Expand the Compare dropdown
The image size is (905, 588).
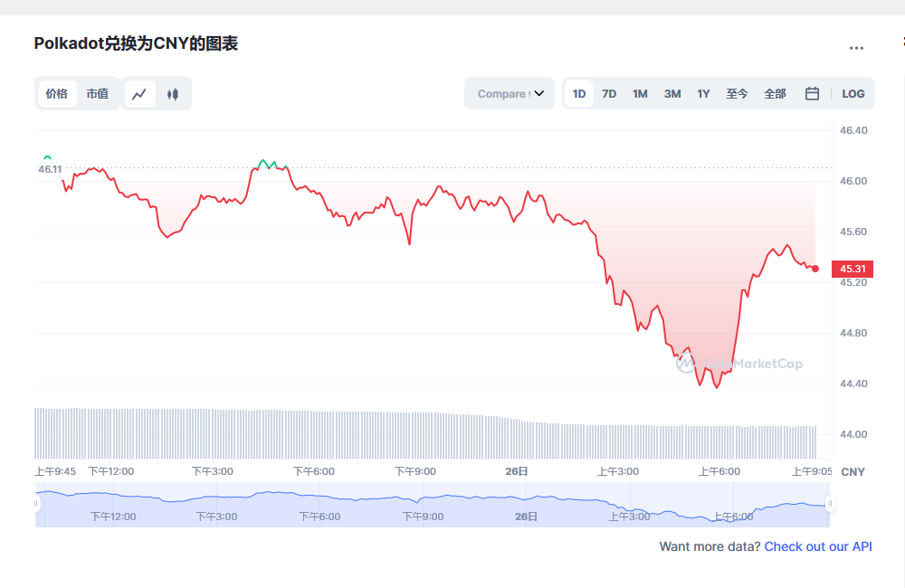[x=510, y=93]
